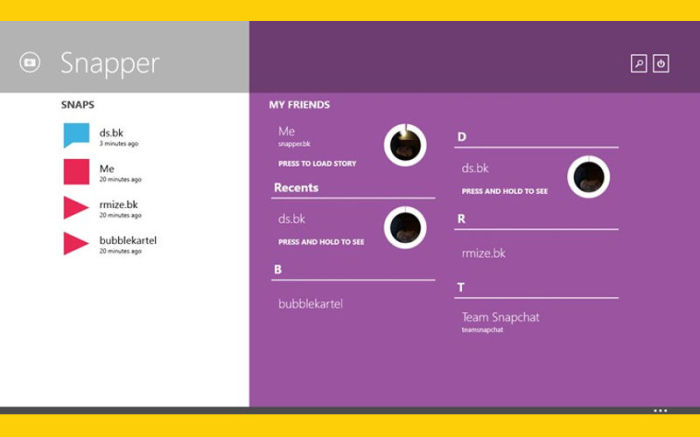
Task: Click Me's circular story thumbnail
Action: (405, 145)
